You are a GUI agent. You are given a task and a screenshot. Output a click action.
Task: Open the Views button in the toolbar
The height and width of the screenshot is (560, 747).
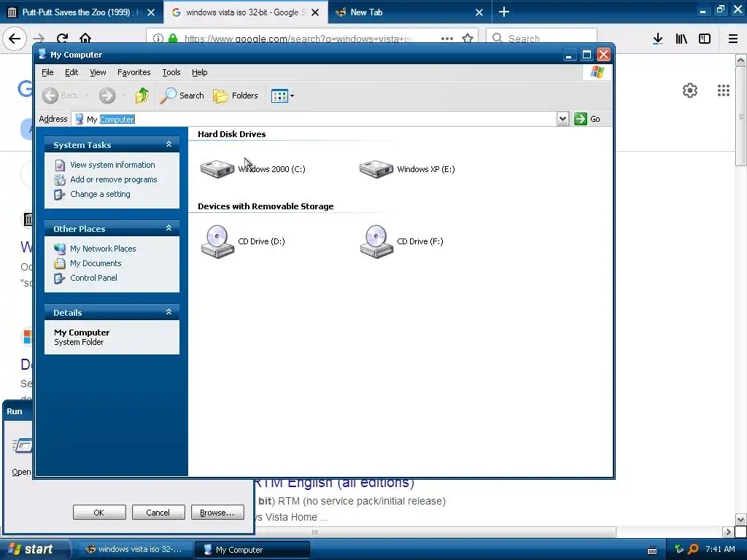279,96
